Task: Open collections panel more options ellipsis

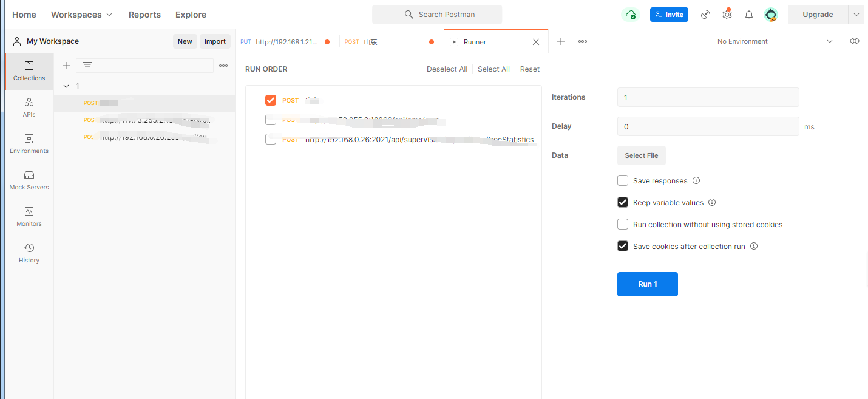Action: pos(223,66)
